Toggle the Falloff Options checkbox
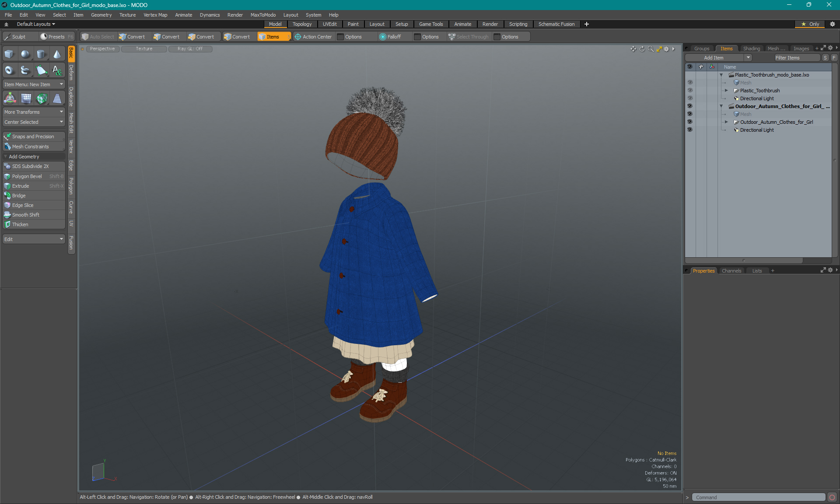Viewport: 840px width, 504px height. coord(417,37)
